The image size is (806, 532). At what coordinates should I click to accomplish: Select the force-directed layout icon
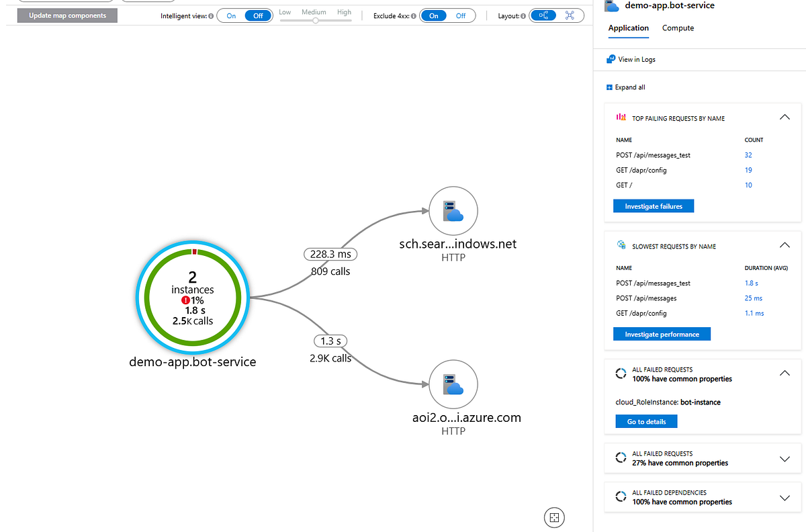click(x=570, y=15)
